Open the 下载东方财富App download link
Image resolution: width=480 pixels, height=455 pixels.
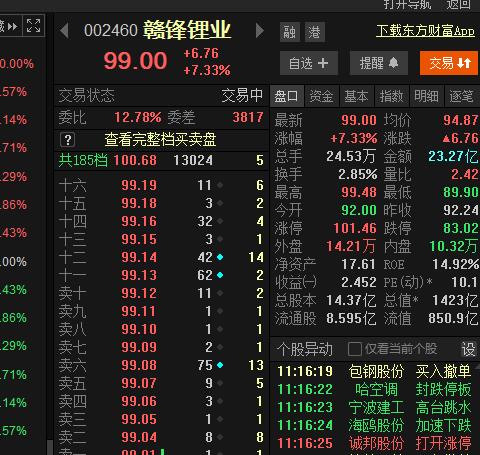[x=425, y=31]
